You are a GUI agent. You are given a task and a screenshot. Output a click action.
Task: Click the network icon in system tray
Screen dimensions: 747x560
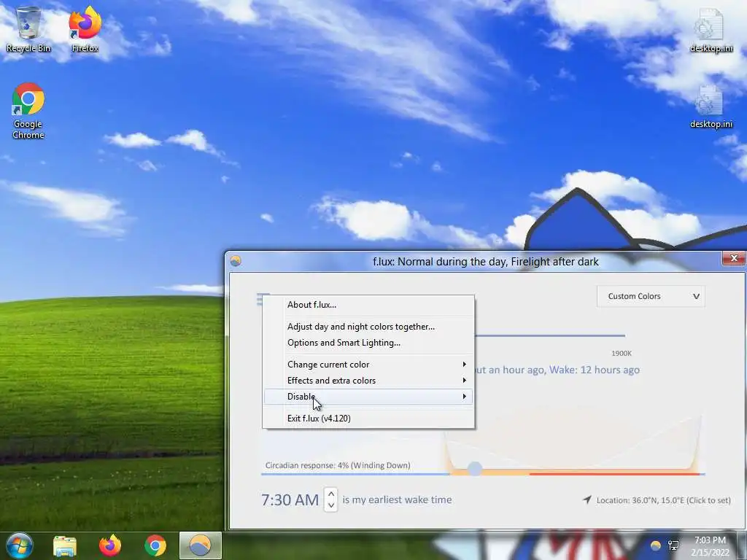pyautogui.click(x=673, y=545)
